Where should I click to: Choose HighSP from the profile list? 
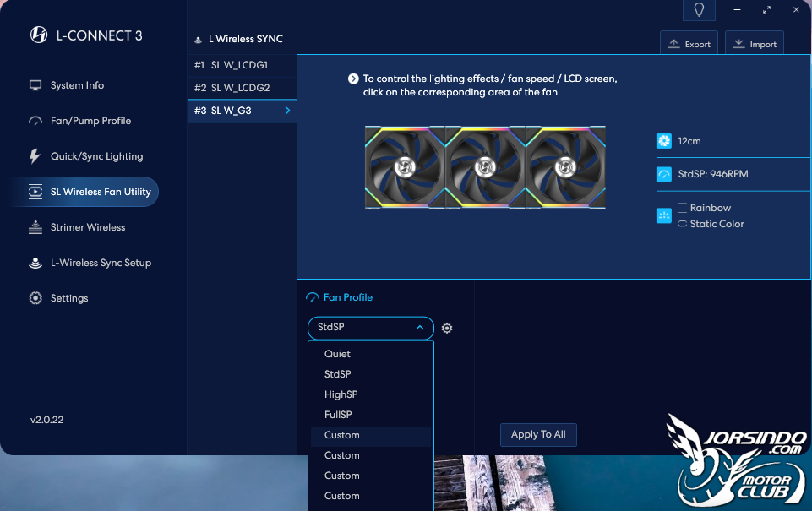click(371, 394)
